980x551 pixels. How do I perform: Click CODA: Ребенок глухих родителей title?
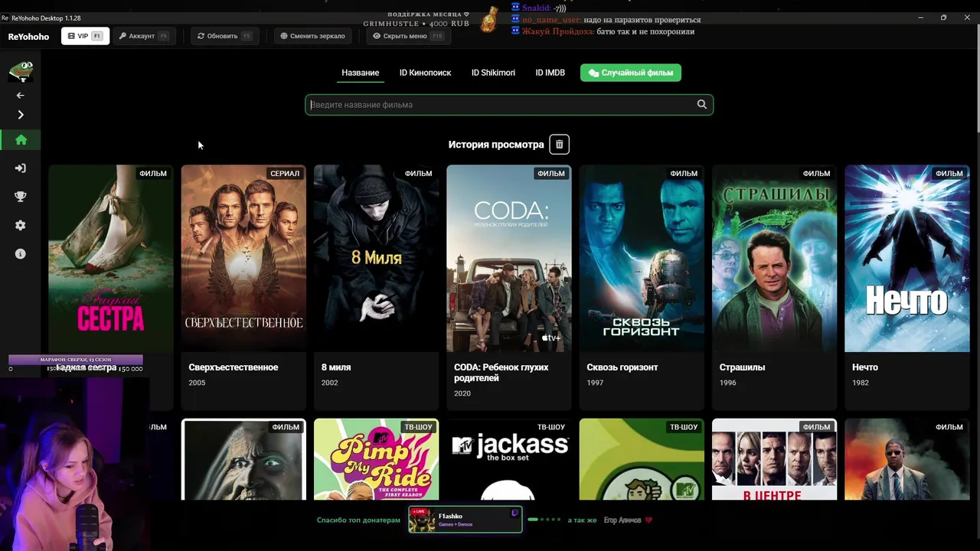point(501,373)
